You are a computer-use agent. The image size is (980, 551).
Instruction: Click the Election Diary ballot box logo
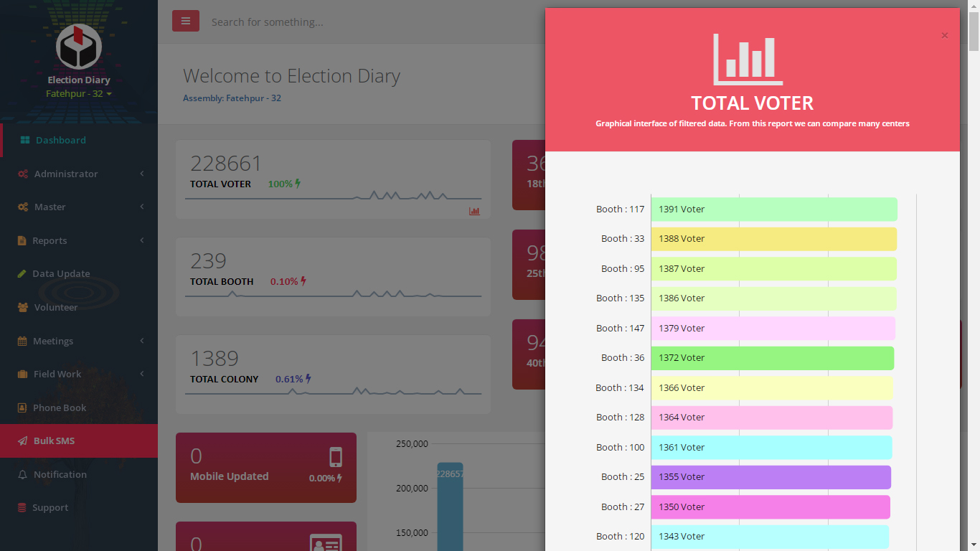point(79,47)
